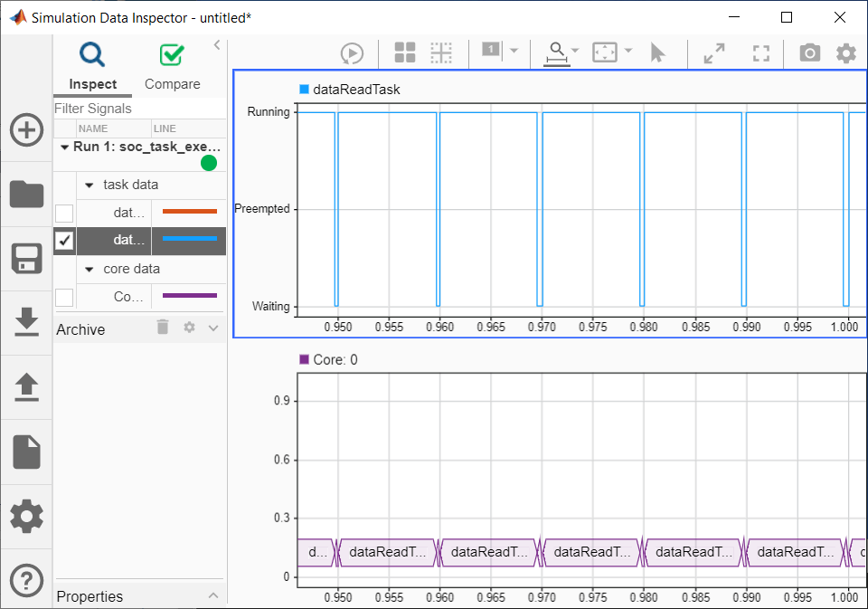Click the blue line color swatch
This screenshot has height=609, width=868.
coord(189,239)
